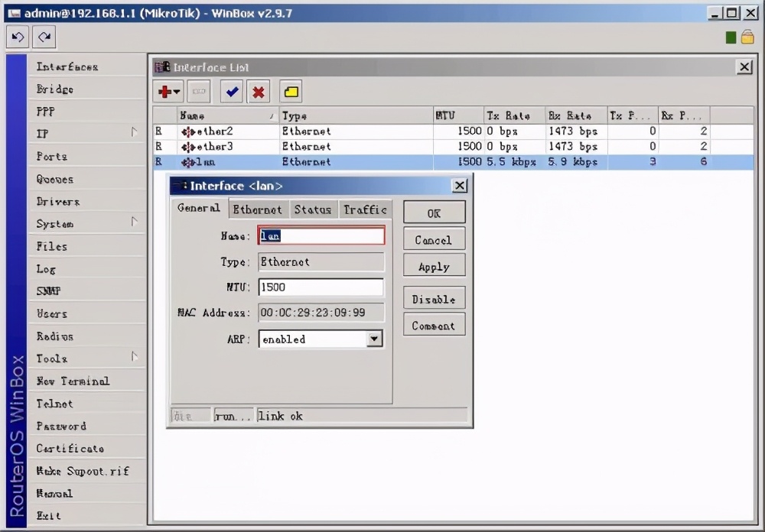765x532 pixels.
Task: Expand the System submenu
Action: pyautogui.click(x=84, y=223)
